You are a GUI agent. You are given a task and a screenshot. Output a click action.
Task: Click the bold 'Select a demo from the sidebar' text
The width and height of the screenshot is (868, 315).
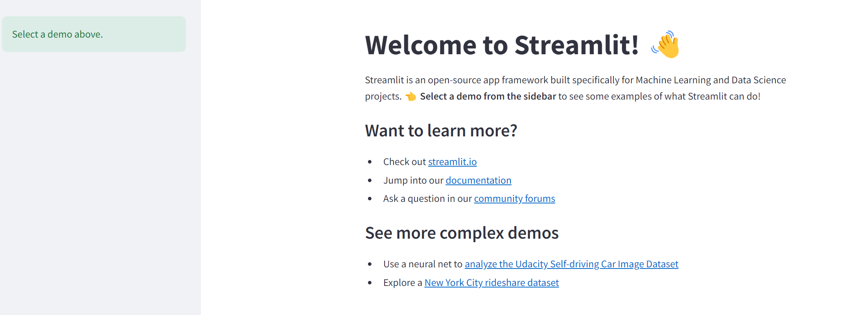488,96
